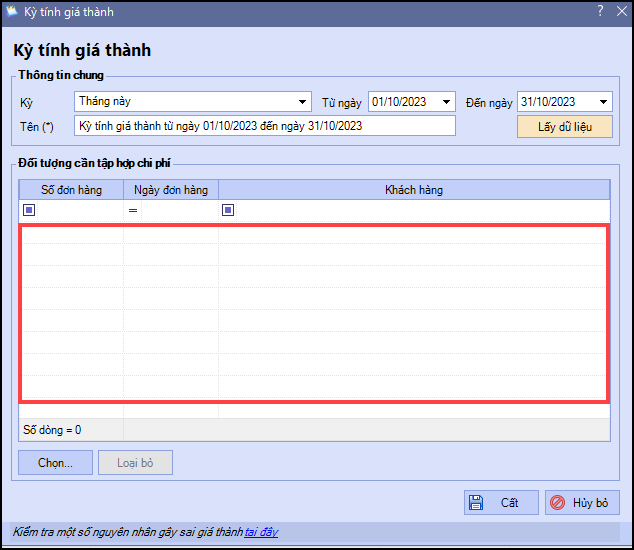Open filter condition icon for Khách hàng

coord(228,210)
